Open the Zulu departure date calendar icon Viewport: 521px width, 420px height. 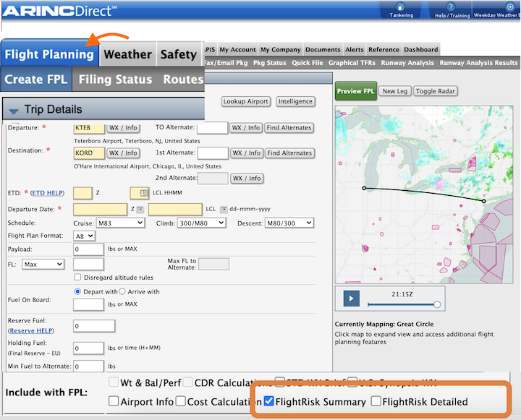pyautogui.click(x=140, y=209)
